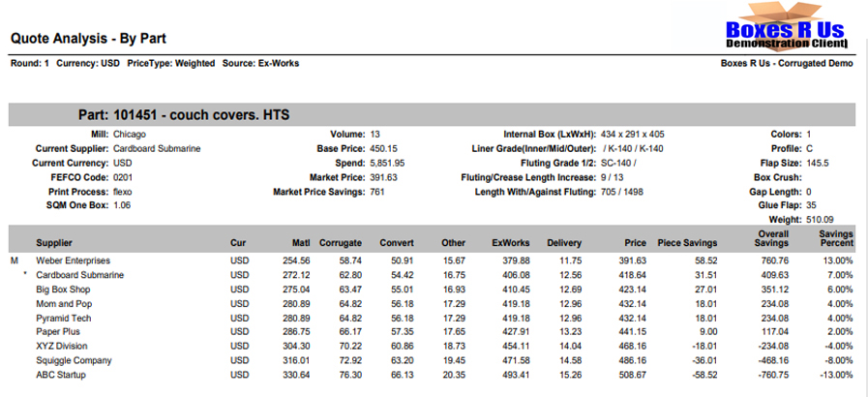
Task: Click the Mill value Chicago
Action: point(130,134)
